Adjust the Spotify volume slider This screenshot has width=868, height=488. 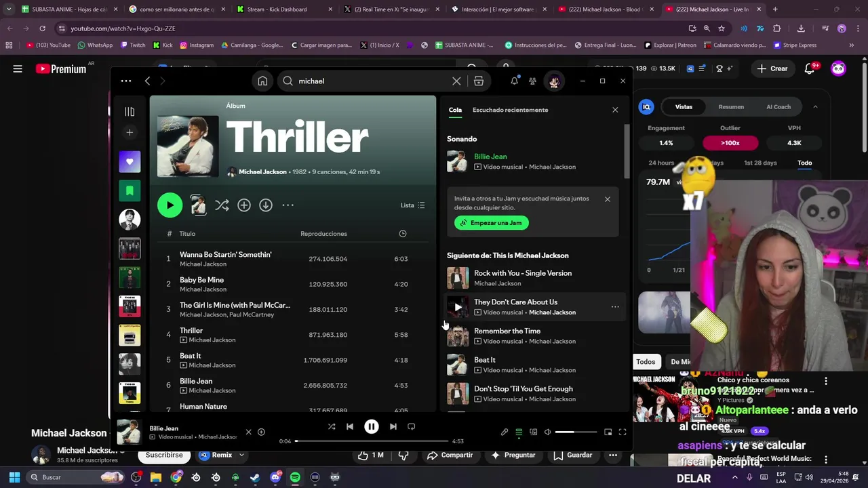pos(576,432)
